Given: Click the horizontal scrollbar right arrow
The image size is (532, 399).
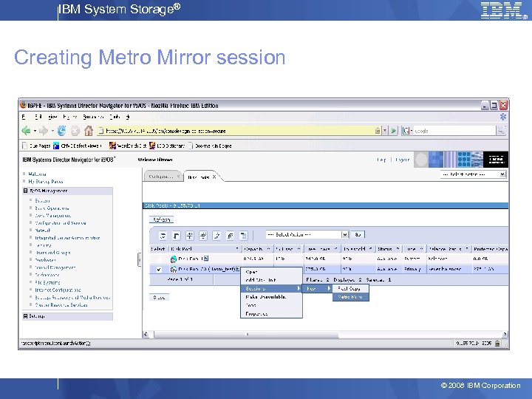Looking at the screenshot, I should point(505,335).
